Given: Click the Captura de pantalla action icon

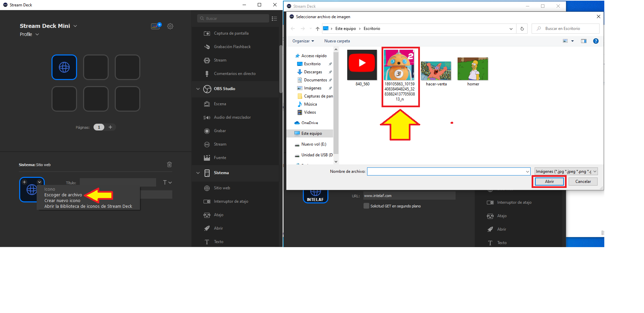Looking at the screenshot, I should pyautogui.click(x=207, y=33).
